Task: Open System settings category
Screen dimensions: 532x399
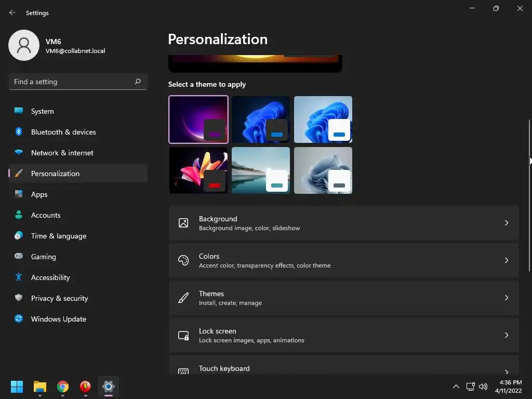Action: point(78,111)
